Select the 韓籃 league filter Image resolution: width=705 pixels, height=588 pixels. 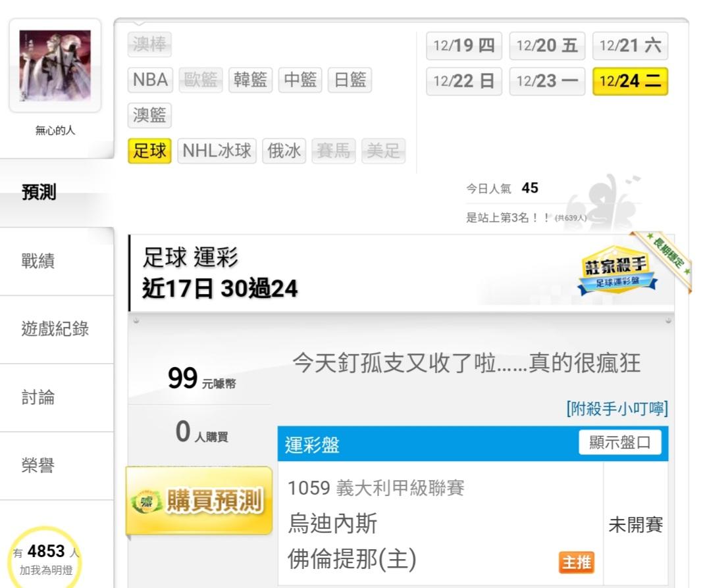tap(250, 80)
